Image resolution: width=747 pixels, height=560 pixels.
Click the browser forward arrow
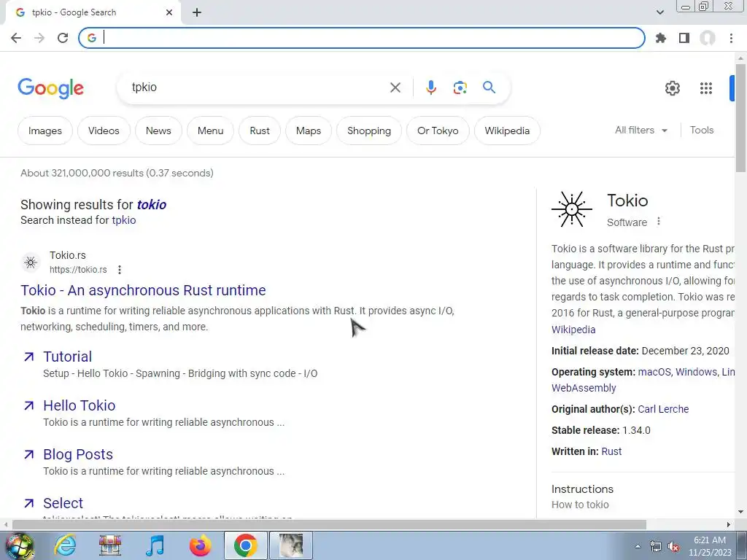pyautogui.click(x=39, y=38)
